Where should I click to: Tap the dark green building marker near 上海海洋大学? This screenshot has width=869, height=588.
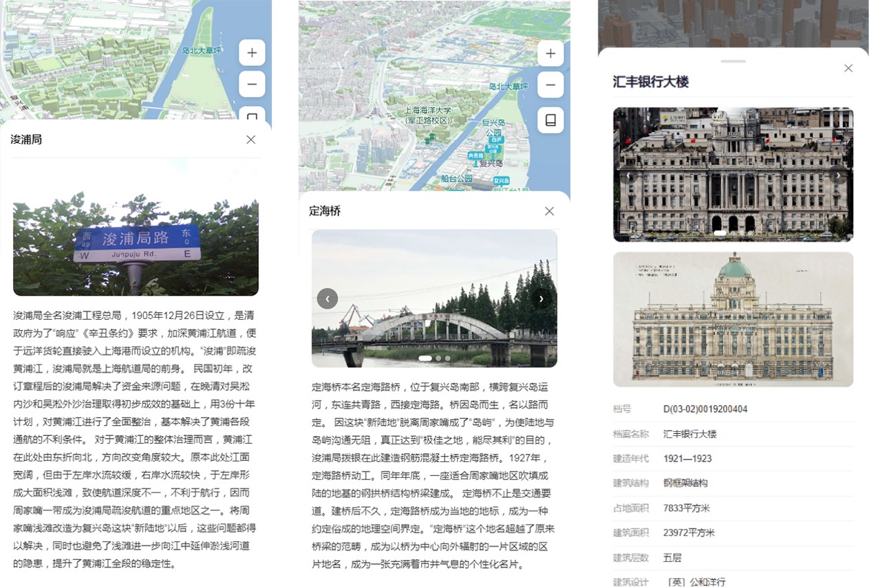(430, 138)
